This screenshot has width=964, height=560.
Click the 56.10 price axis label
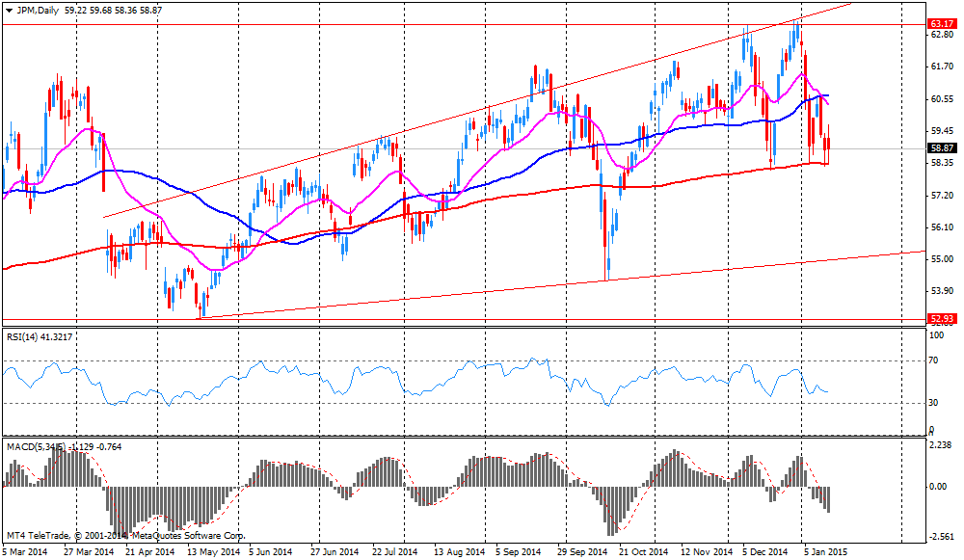(x=943, y=227)
